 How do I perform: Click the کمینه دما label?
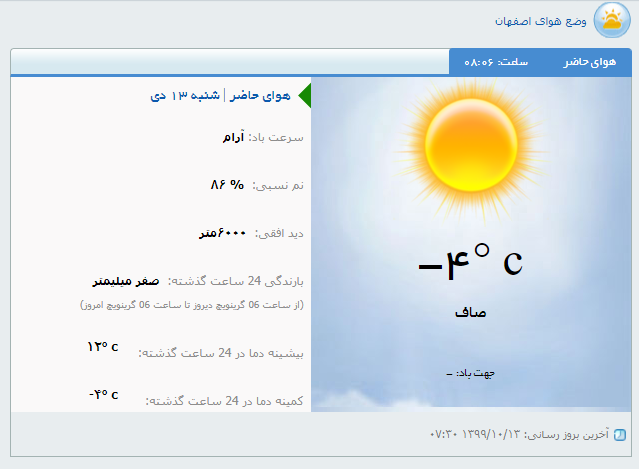point(225,401)
